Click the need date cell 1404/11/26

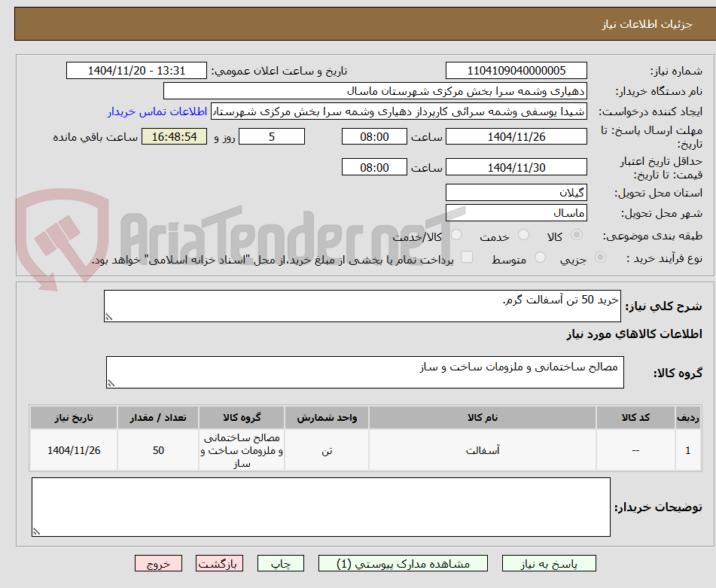pyautogui.click(x=74, y=450)
